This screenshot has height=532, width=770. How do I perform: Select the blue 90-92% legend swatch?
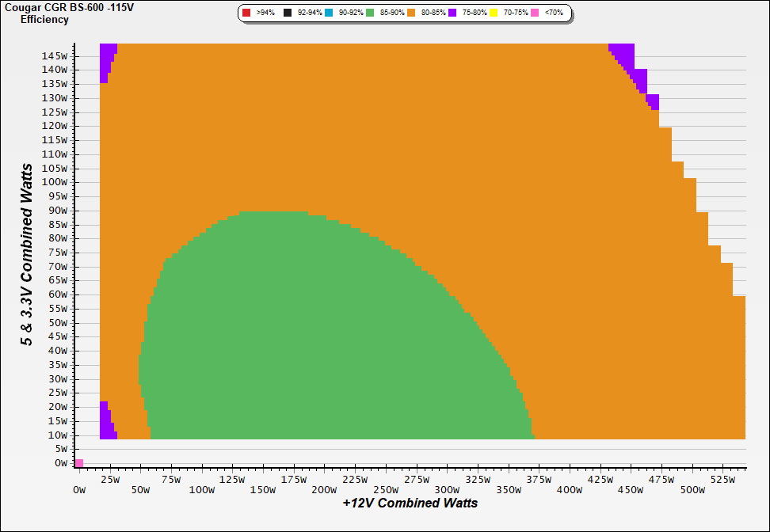click(329, 13)
